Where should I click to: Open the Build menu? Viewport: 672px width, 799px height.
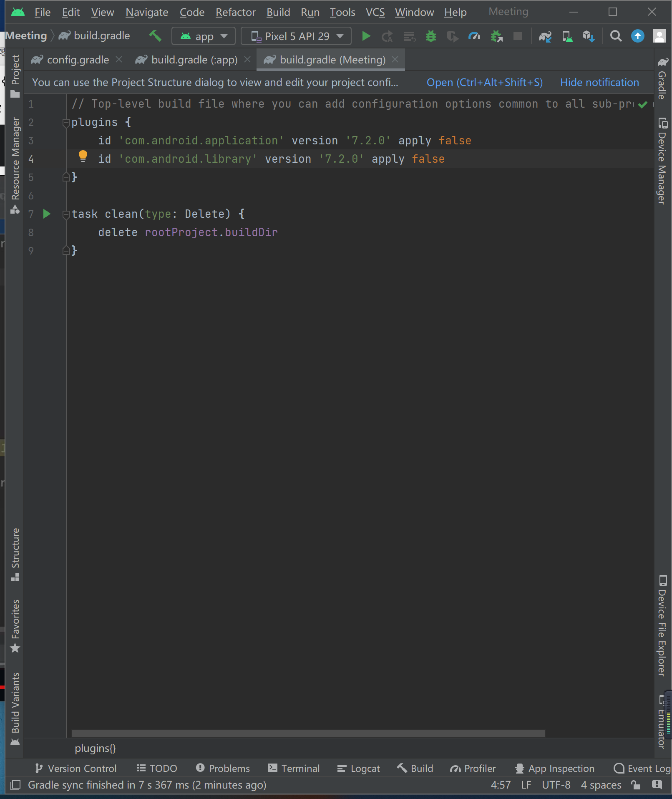(278, 12)
